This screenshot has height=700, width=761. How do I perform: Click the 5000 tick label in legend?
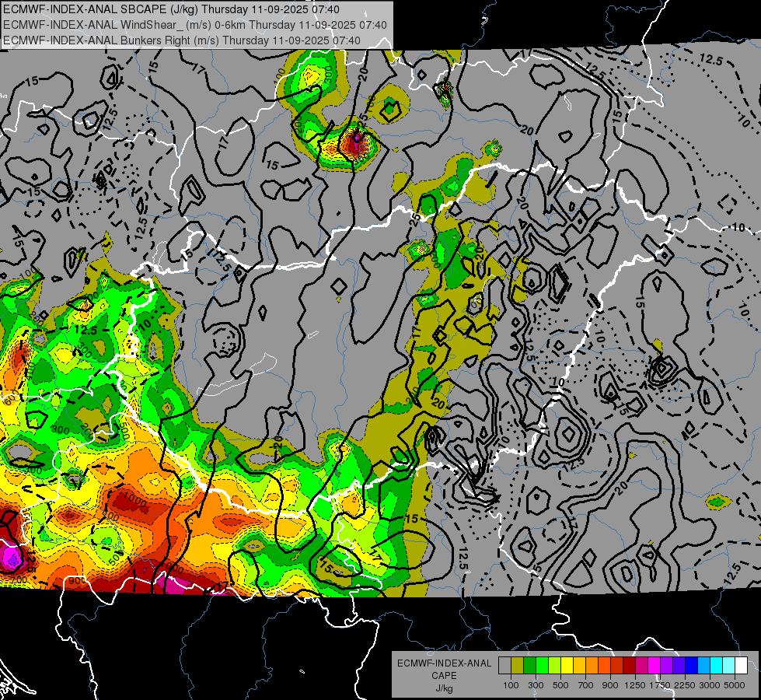tap(735, 685)
